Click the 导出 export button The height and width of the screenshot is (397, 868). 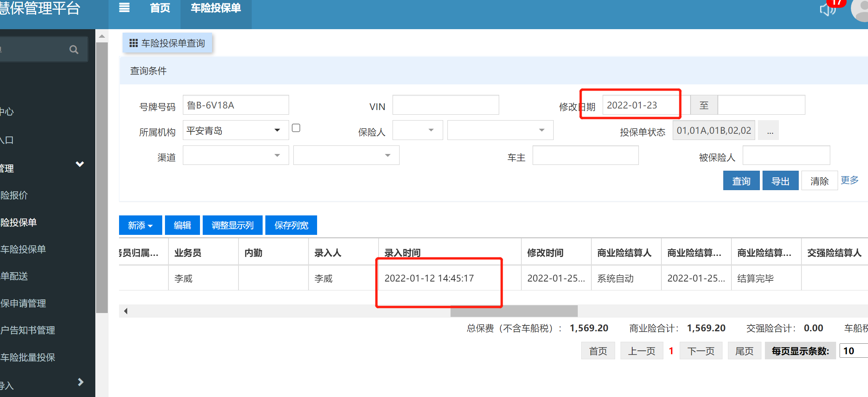coord(780,181)
